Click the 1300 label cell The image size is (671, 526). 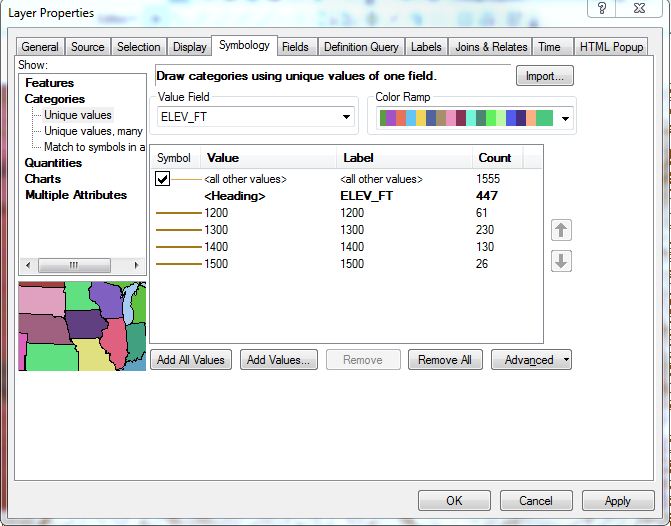click(352, 230)
